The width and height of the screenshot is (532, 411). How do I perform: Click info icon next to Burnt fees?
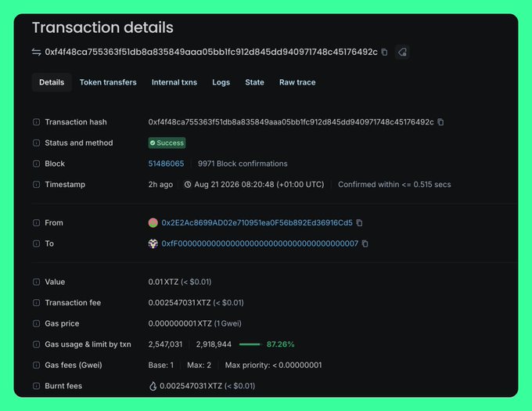[x=36, y=386]
